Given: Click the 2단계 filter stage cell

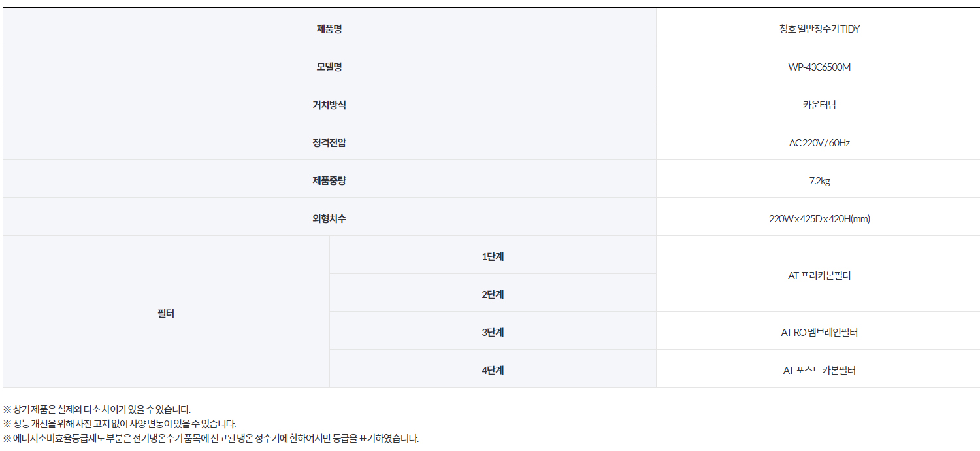Looking at the screenshot, I should point(493,293).
